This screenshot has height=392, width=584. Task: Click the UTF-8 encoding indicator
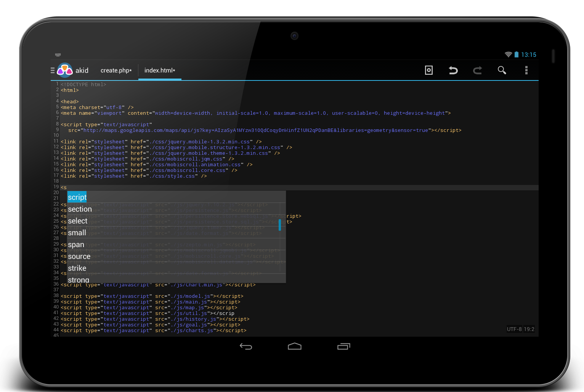point(514,329)
